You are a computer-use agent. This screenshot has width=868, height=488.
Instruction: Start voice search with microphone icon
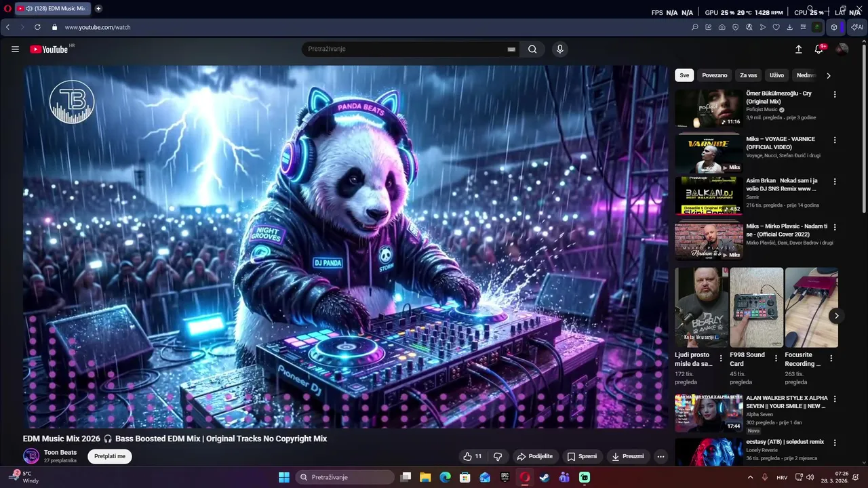(559, 49)
